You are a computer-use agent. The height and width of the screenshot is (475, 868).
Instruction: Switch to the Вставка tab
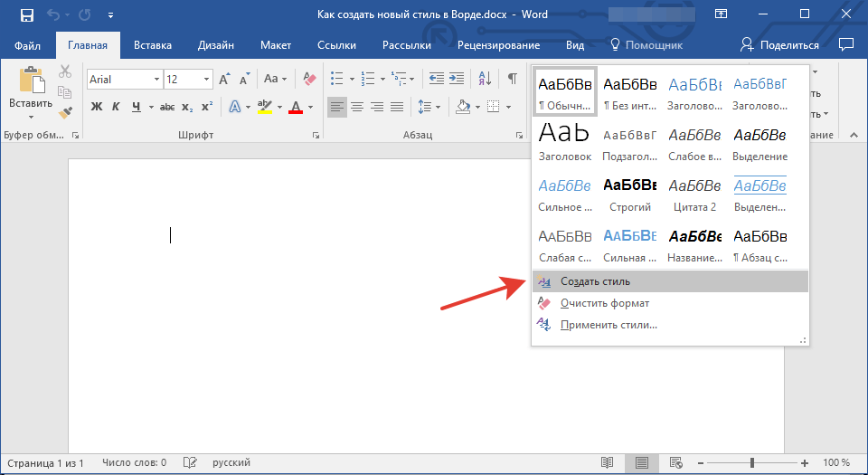[153, 45]
